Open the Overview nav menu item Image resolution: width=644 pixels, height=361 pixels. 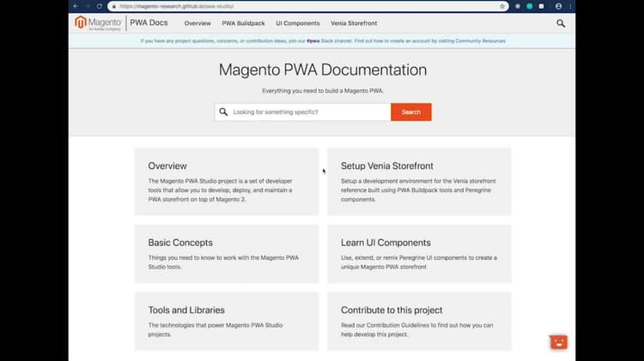[x=197, y=23]
